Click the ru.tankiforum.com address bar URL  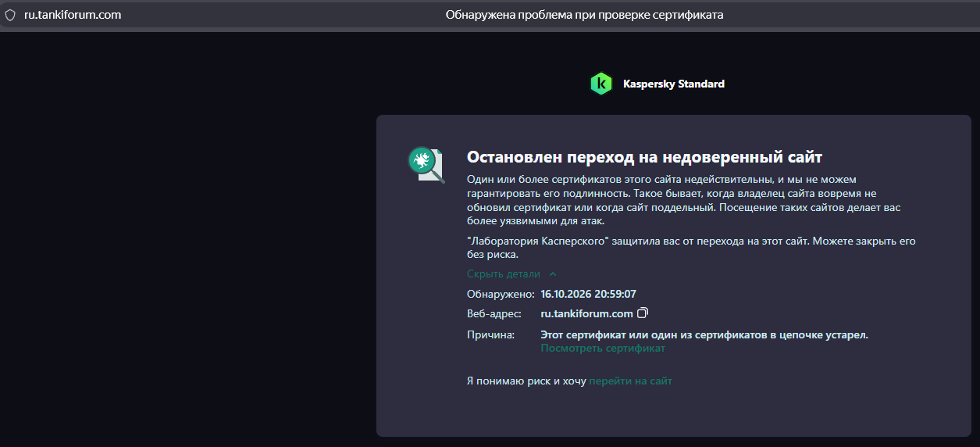pos(73,15)
